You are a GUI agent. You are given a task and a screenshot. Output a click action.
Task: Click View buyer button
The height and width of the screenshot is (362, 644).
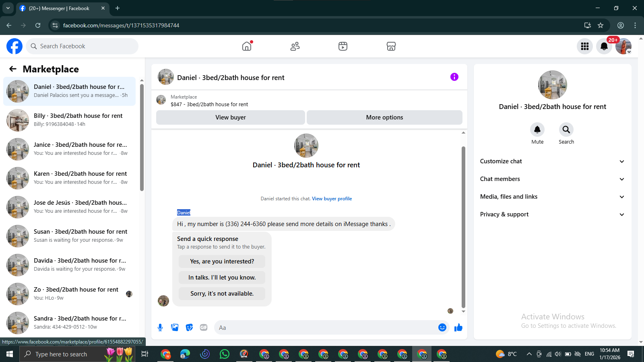pyautogui.click(x=231, y=117)
